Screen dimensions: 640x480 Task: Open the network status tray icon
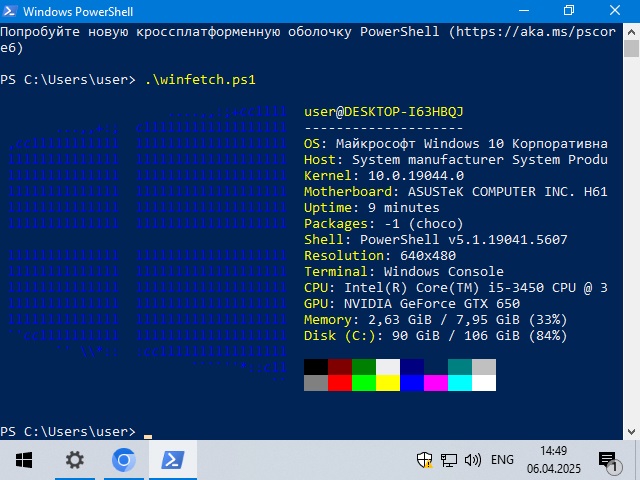click(x=449, y=460)
